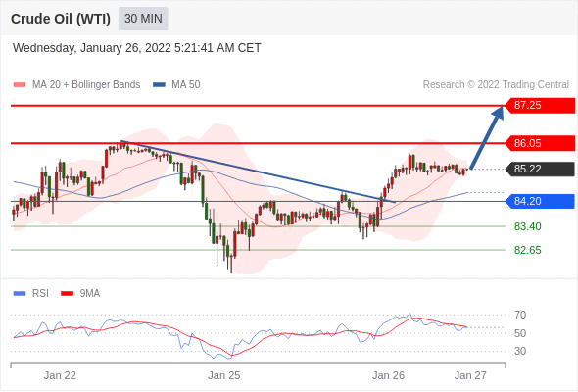Click the 84.20 pivot price tag

[x=540, y=201]
